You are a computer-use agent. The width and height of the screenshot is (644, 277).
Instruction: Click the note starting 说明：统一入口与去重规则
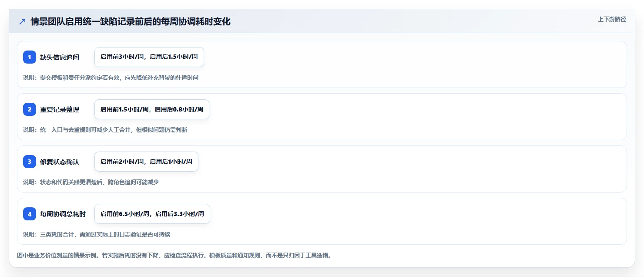point(105,130)
